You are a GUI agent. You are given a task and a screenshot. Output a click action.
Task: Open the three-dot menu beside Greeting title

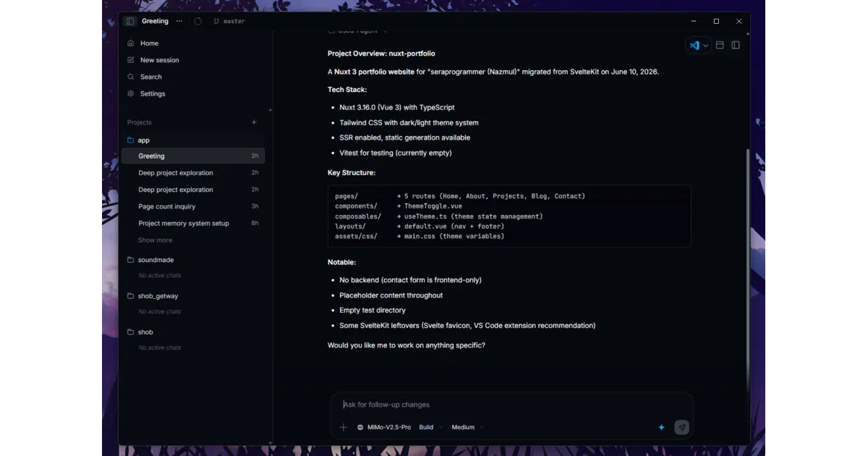(x=179, y=21)
